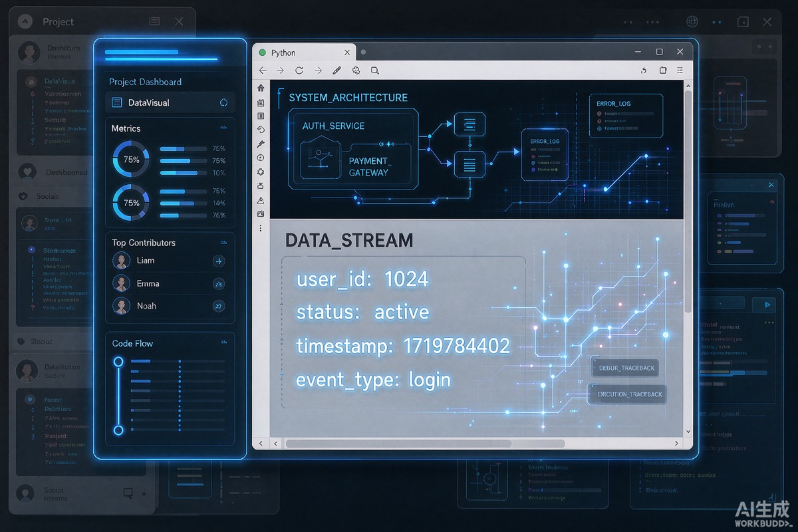This screenshot has width=798, height=532.
Task: Click the plus icon beside Liam
Action: [219, 261]
